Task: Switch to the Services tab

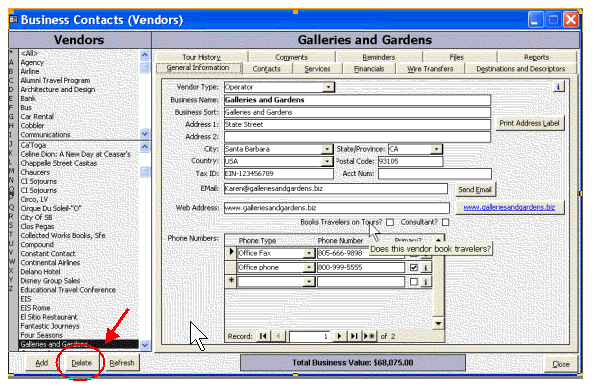Action: [x=317, y=69]
